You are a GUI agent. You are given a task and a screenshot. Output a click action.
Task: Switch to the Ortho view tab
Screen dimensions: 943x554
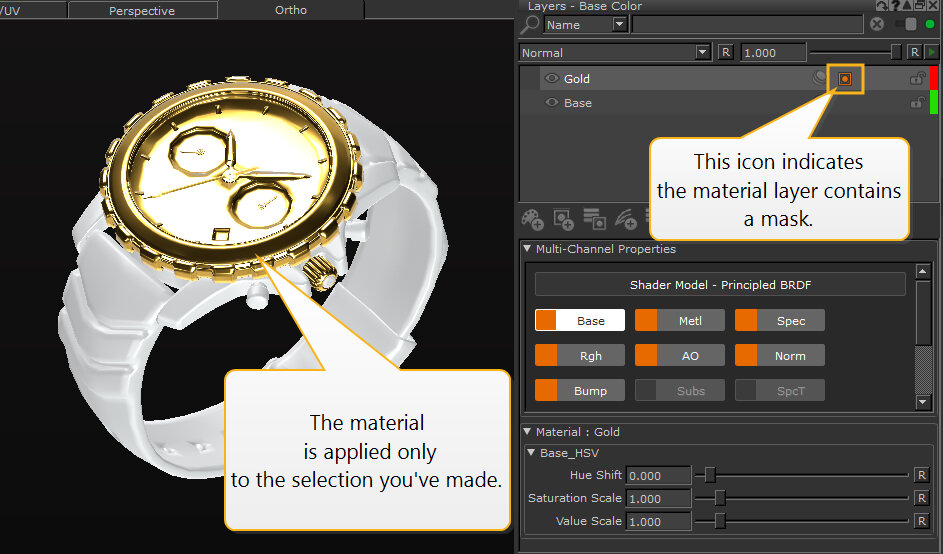[291, 11]
